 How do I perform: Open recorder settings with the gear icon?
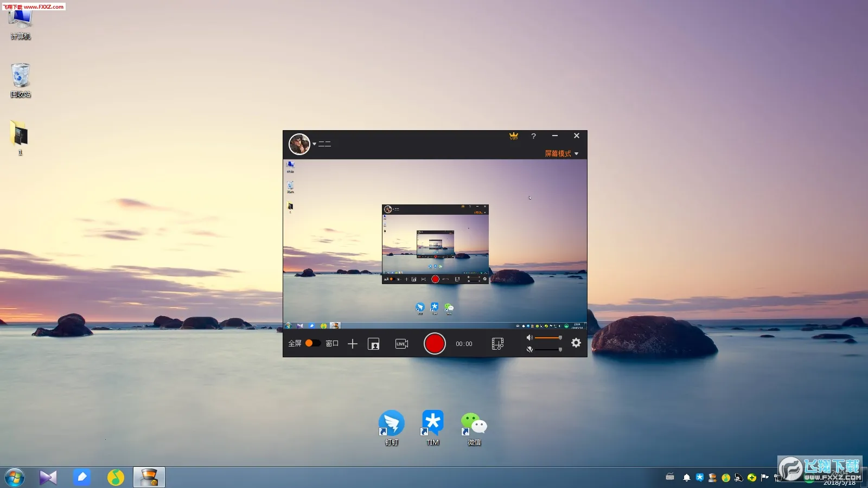click(x=576, y=343)
